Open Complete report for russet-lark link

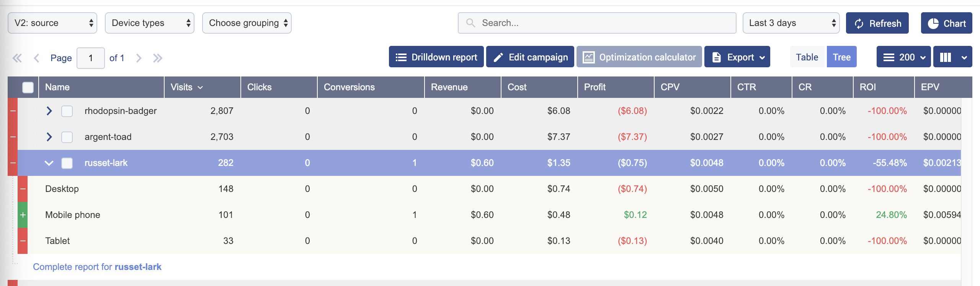click(97, 267)
